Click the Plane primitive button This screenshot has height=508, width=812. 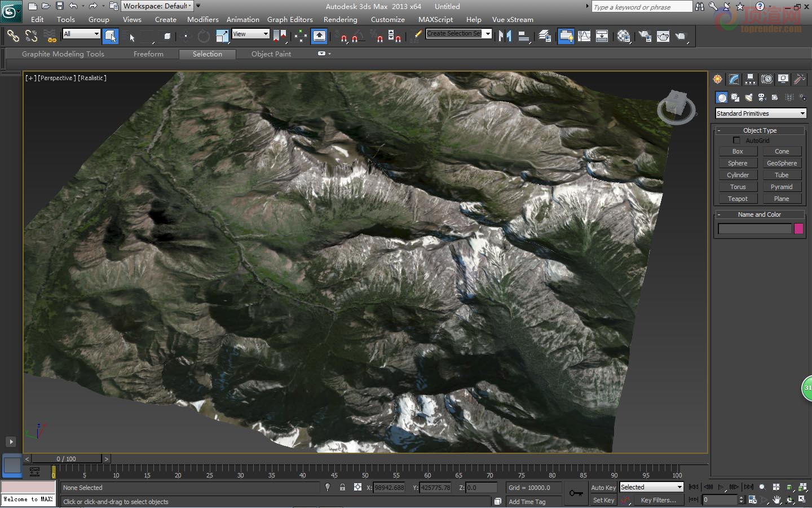pyautogui.click(x=782, y=199)
